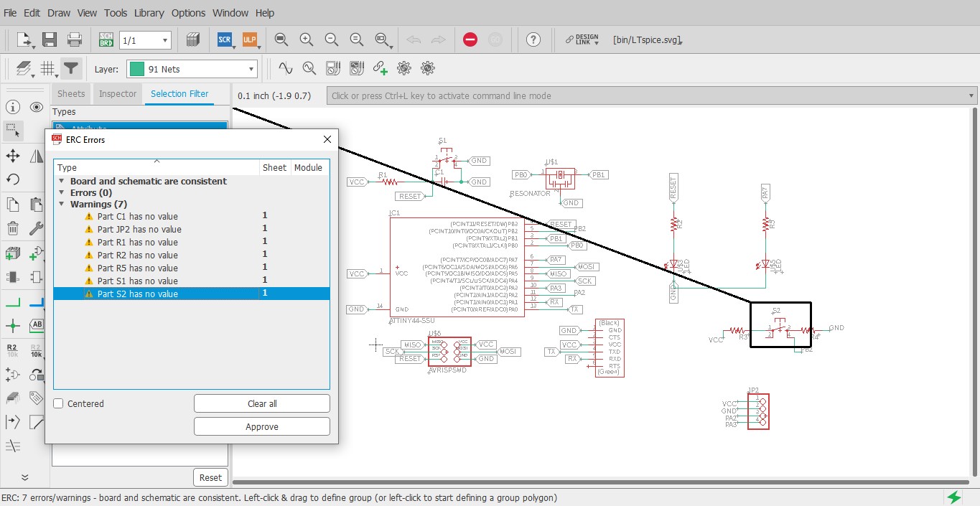Switch to the Inspector tab
This screenshot has height=506, width=980.
pos(117,94)
